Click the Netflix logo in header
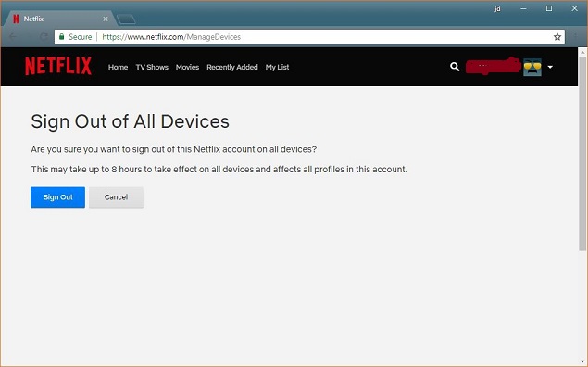 (x=58, y=67)
